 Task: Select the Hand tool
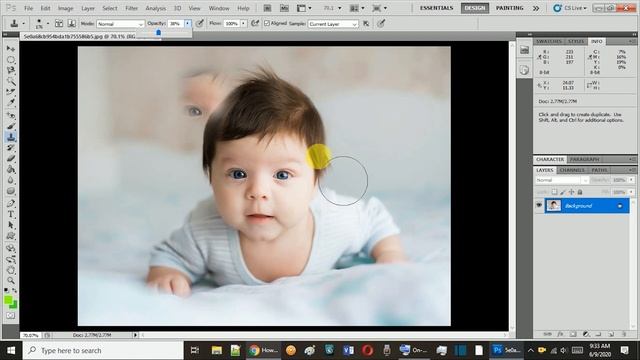point(11,270)
